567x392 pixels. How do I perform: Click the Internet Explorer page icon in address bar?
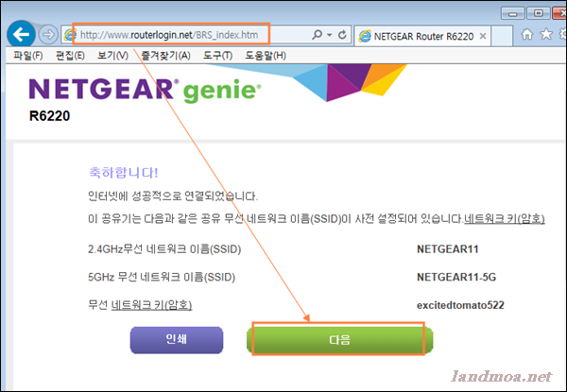[x=70, y=35]
